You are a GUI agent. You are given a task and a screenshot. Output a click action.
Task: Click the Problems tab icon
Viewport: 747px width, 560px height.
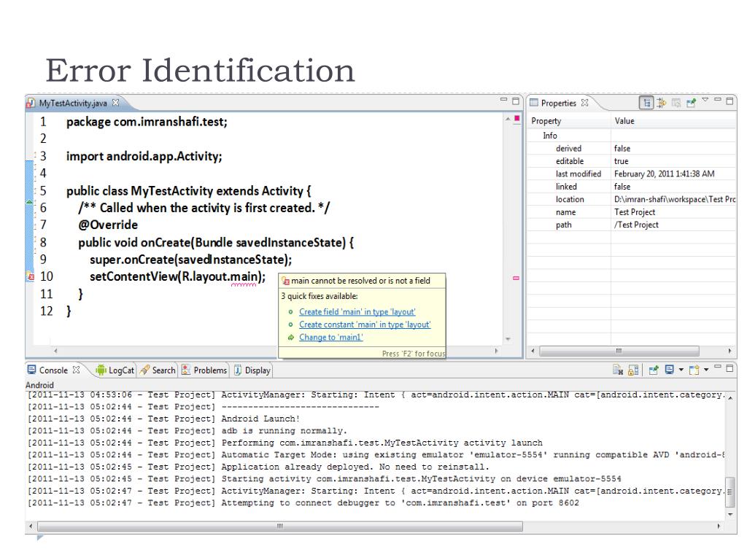(186, 370)
